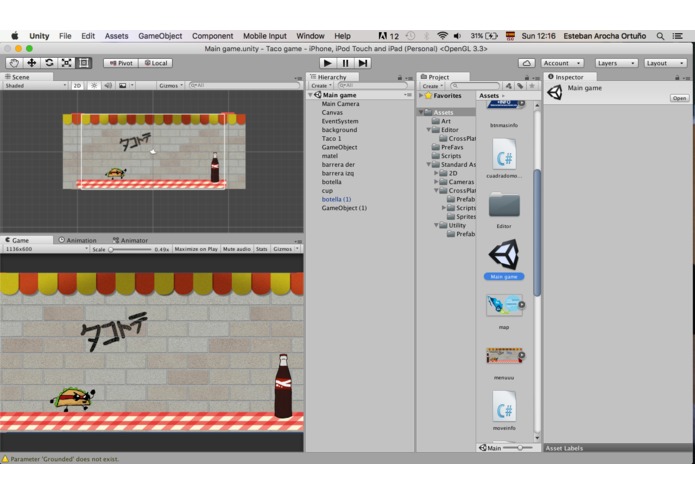The image size is (695, 494).
Task: Switch to the Animator tab
Action: pyautogui.click(x=130, y=240)
